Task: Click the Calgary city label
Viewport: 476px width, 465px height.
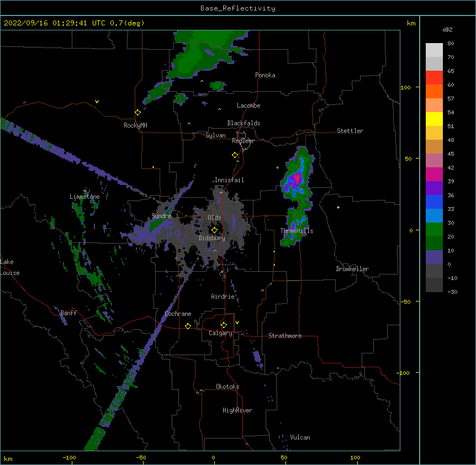Action: (220, 333)
